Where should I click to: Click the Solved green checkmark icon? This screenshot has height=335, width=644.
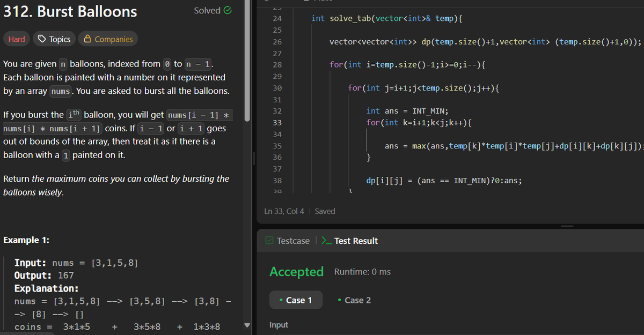228,10
